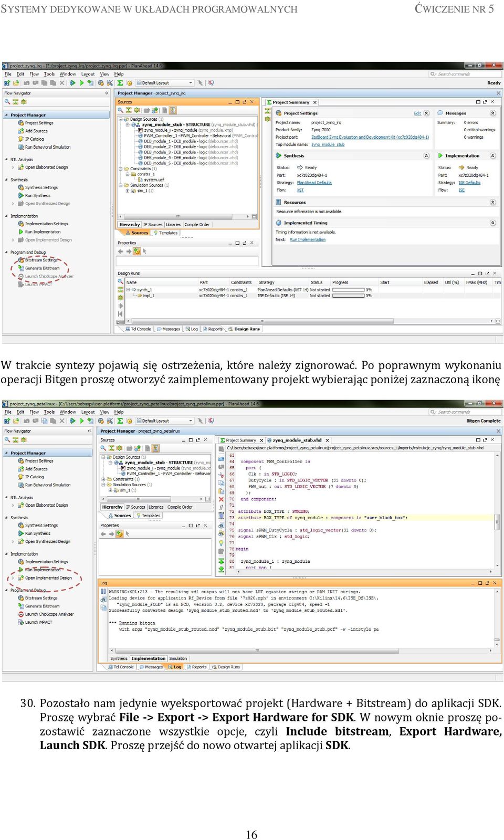This screenshot has height=840, width=504.
Task: Expand Constraints node in lower window Sources tree
Action: [103, 479]
